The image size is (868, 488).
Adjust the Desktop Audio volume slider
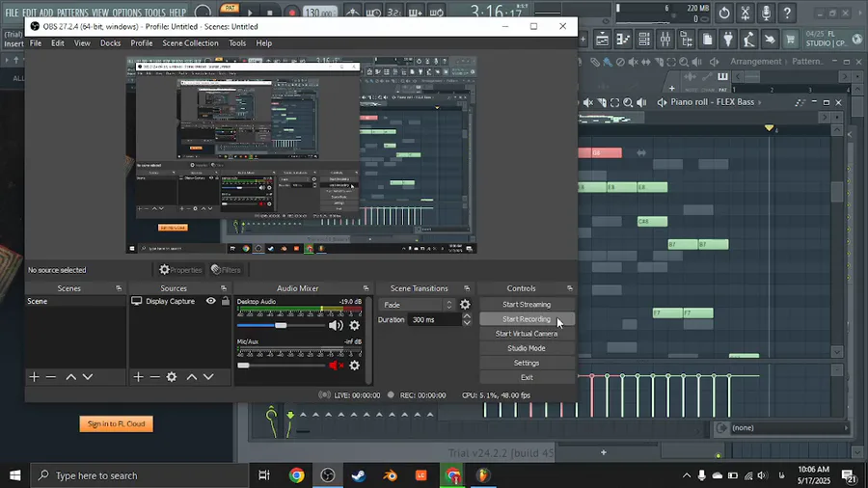281,325
